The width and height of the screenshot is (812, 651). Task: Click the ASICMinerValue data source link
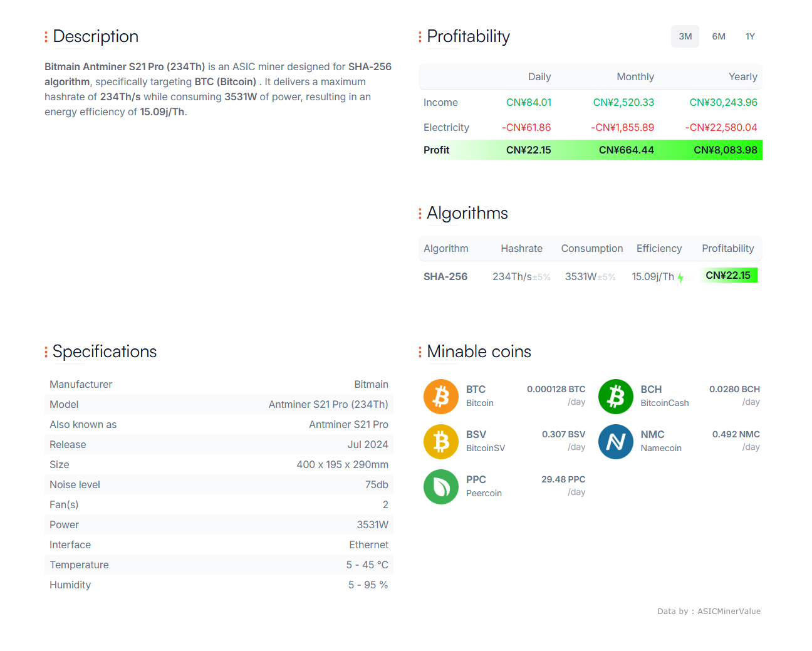click(x=729, y=611)
